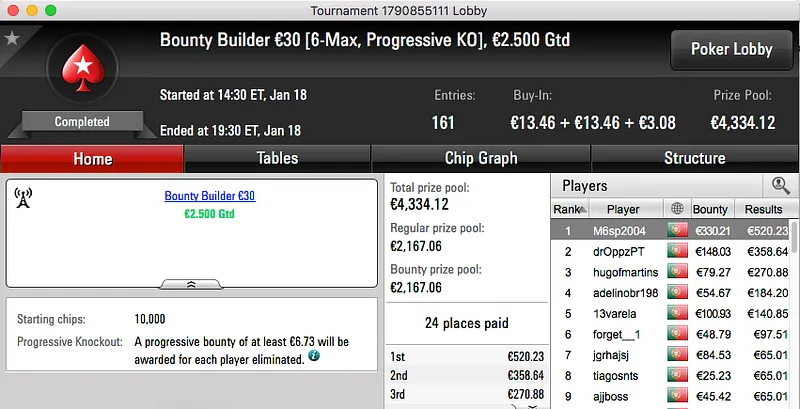Screen dimensions: 800x409
Task: Click the Poker Lobby button
Action: (x=732, y=50)
